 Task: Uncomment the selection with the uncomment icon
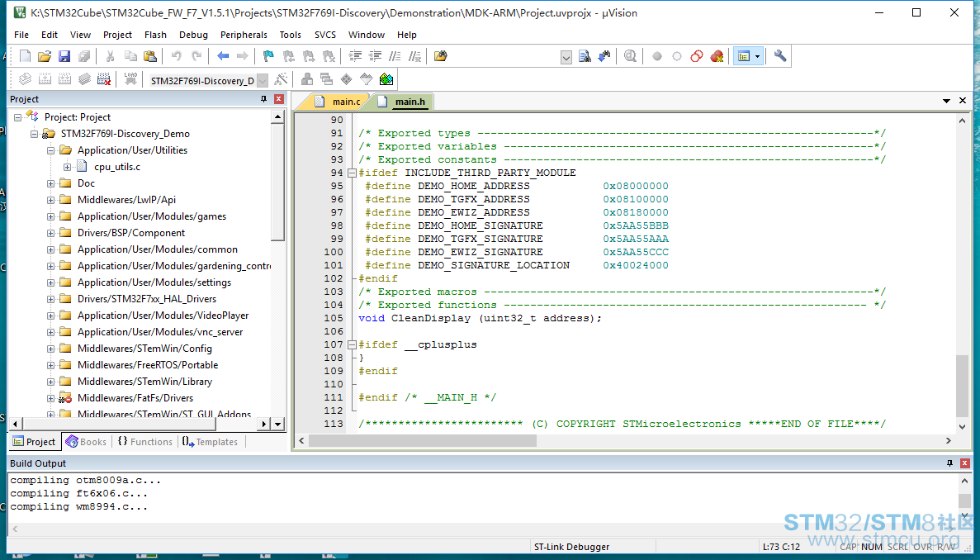point(415,56)
